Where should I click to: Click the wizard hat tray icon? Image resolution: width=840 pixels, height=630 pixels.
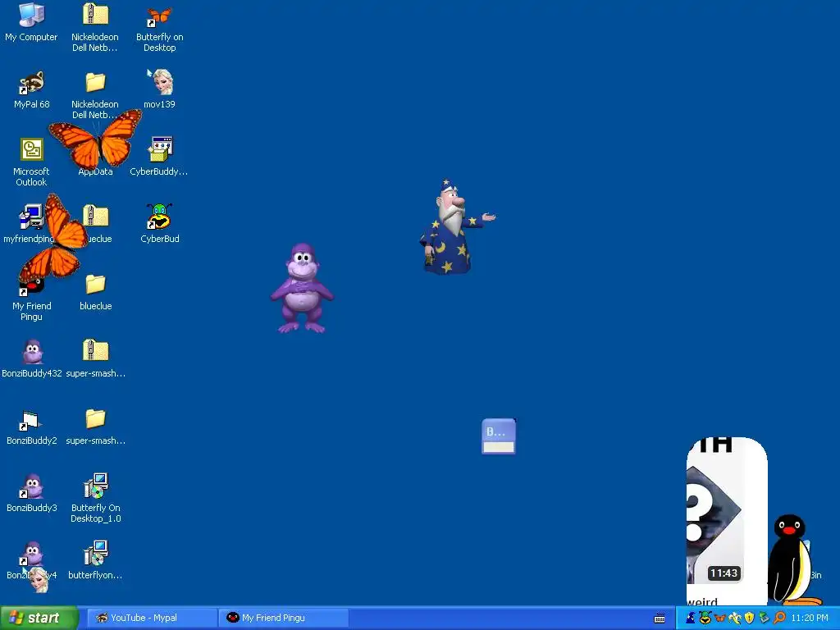point(691,618)
